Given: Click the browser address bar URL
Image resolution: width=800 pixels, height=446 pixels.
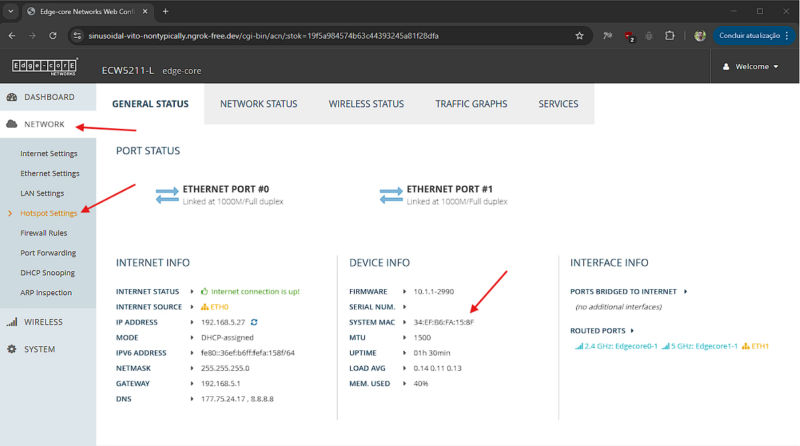Looking at the screenshot, I should pos(300,35).
